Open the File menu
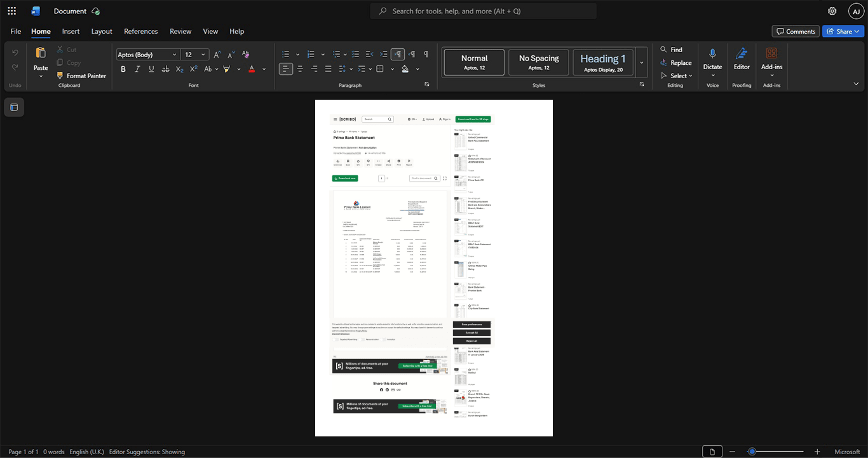868x458 pixels. (x=16, y=31)
